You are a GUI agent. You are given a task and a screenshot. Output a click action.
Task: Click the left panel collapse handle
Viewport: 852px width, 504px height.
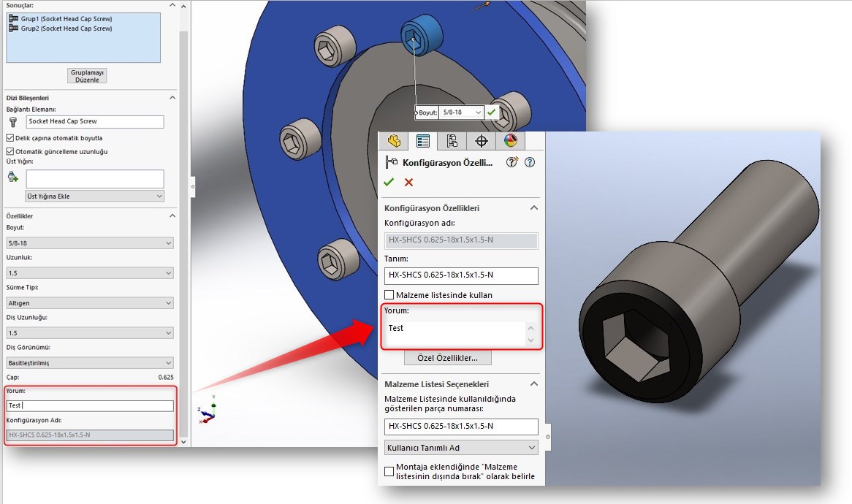coord(192,186)
